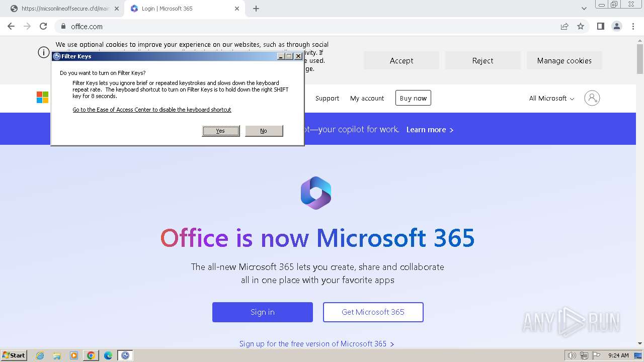
Task: Click the Action Center flag icon
Action: point(596,355)
